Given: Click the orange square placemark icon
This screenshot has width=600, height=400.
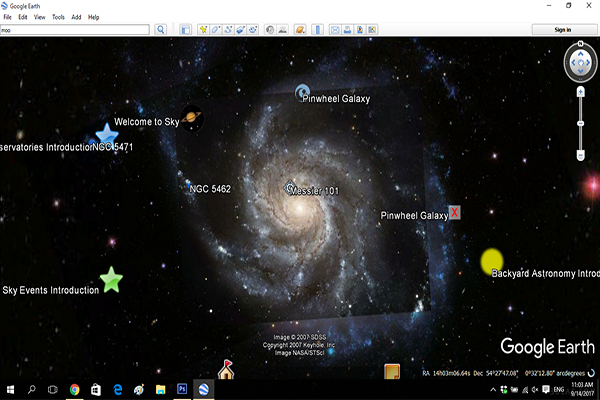Looking at the screenshot, I should pos(392,371).
